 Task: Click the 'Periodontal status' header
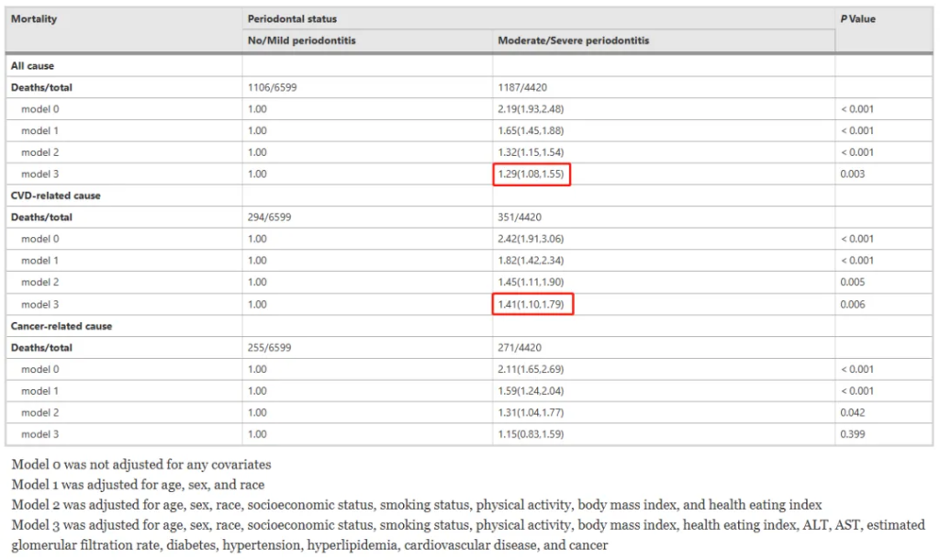pos(292,18)
